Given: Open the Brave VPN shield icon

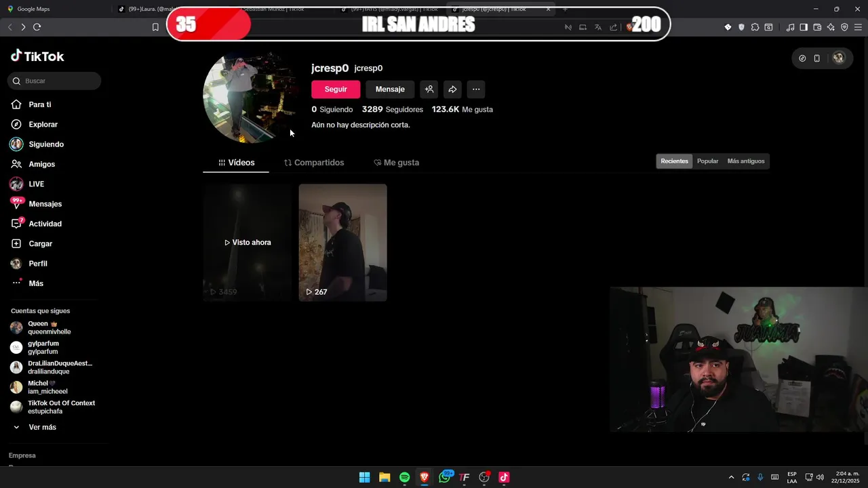Looking at the screenshot, I should (844, 27).
